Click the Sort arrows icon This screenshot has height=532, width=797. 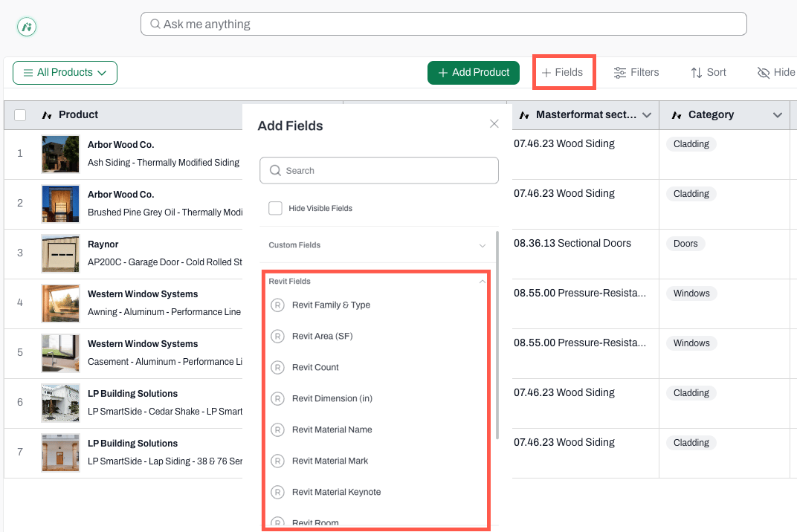coord(697,73)
